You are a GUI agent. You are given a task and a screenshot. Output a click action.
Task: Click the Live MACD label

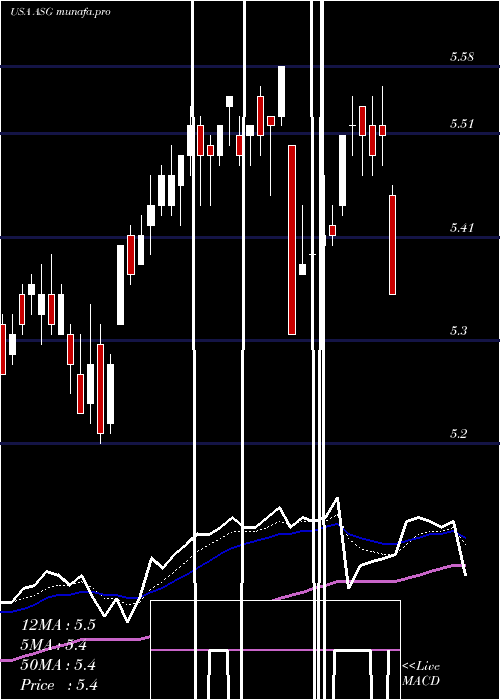click(x=421, y=674)
